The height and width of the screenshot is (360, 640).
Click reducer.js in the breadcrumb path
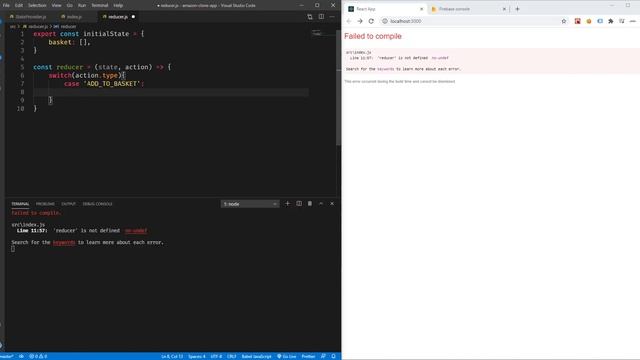click(x=38, y=27)
